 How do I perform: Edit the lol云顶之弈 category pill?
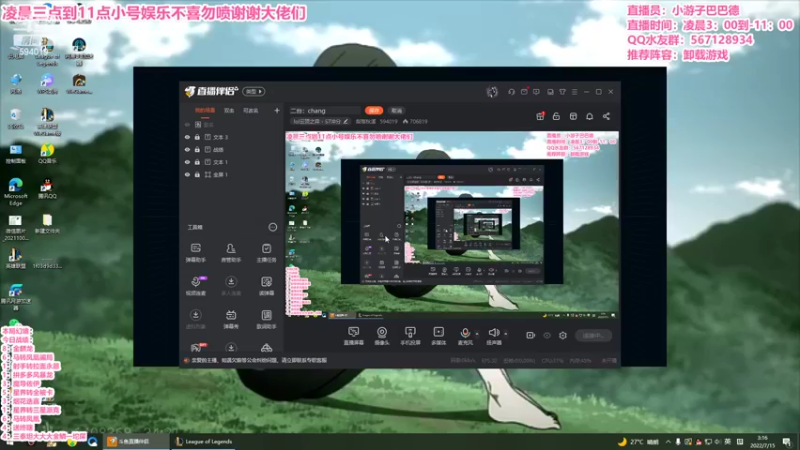(320, 121)
